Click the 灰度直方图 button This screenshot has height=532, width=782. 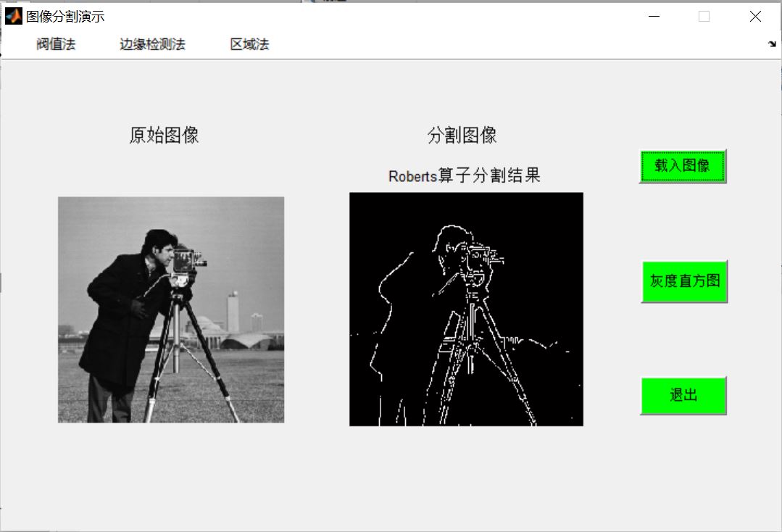(x=684, y=281)
